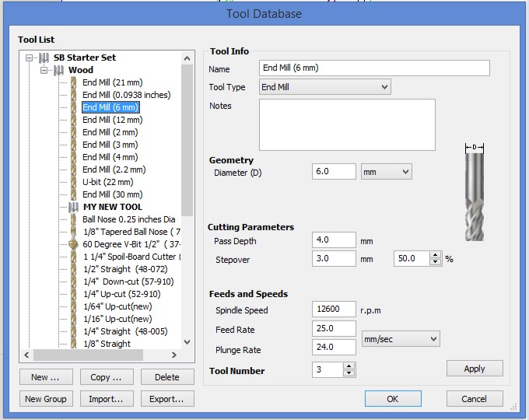Click the 1/8" Tapered Ball Nose bit icon
This screenshot has width=529, height=420.
click(x=74, y=232)
